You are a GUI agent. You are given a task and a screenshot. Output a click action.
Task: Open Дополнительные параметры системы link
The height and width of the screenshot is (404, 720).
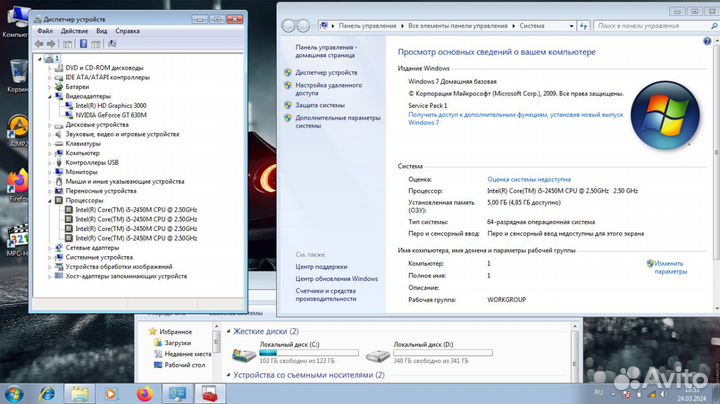point(338,122)
